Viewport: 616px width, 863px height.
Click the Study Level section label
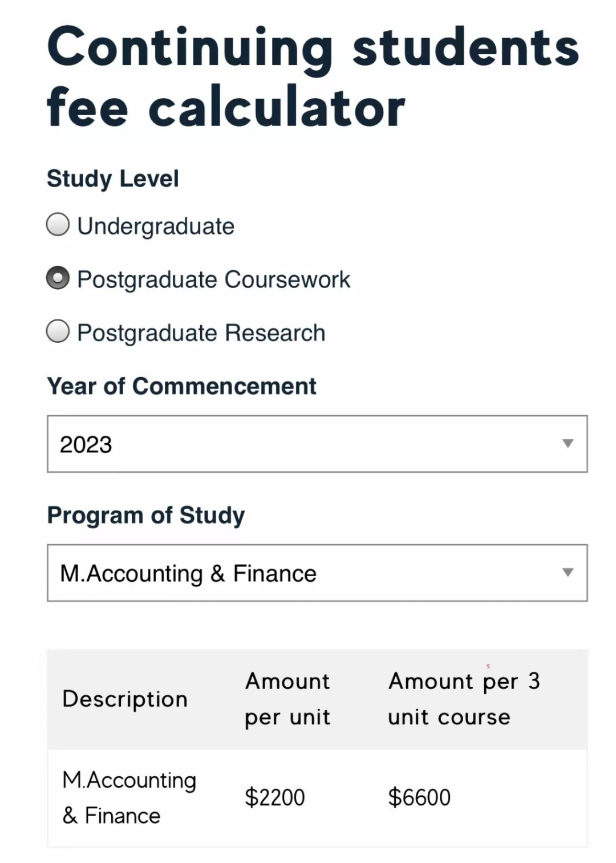pos(112,179)
